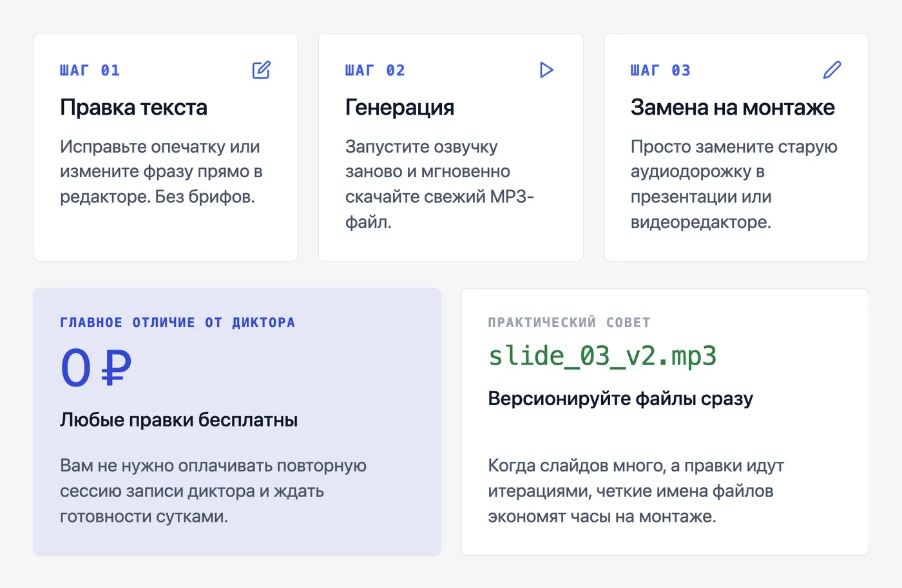Click the ПРАКТИЧЕСКИЙ СОВЕТ label
Image resolution: width=902 pixels, height=588 pixels.
570,323
